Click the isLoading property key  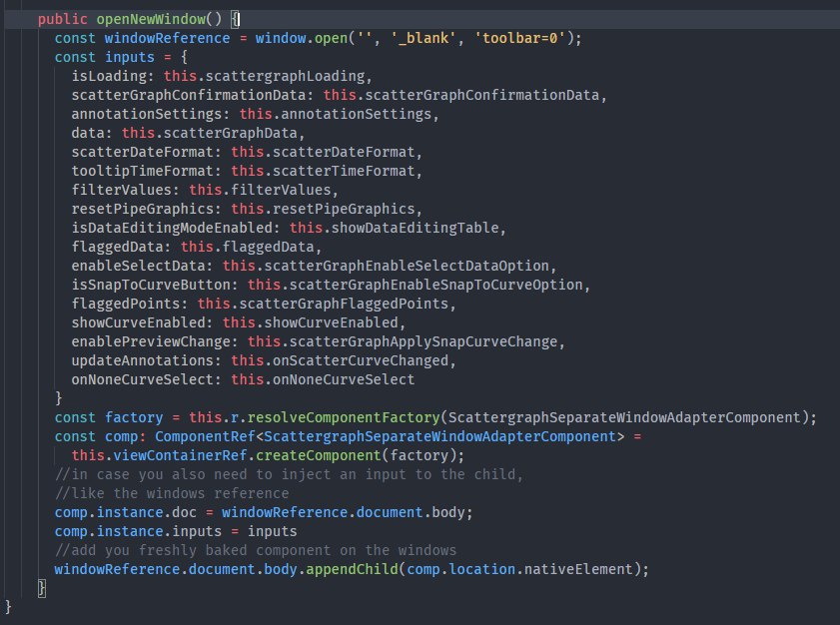[109, 76]
